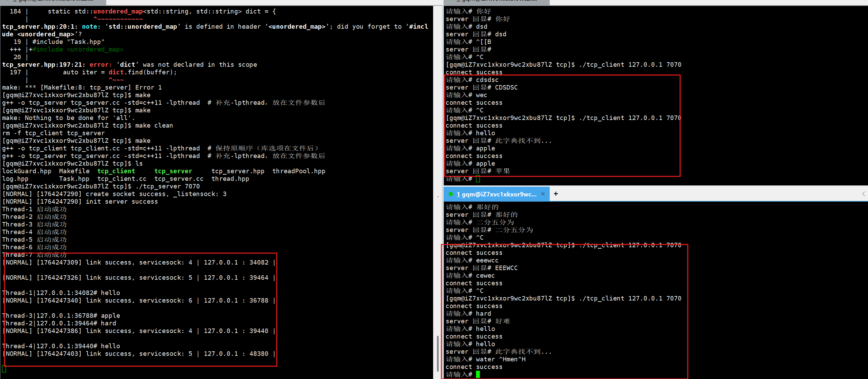Switch to the 1 gqm@iZ7xvc1xkxor9wc tab
Screen dimensions: 868x379
496,194
